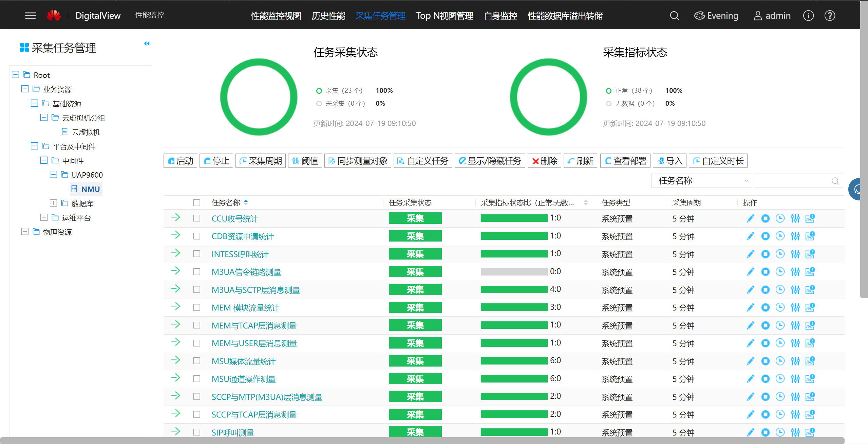Open threshold sliders icon for M3UA信令链路测量
Screen dimensions: 868x444
pos(795,272)
